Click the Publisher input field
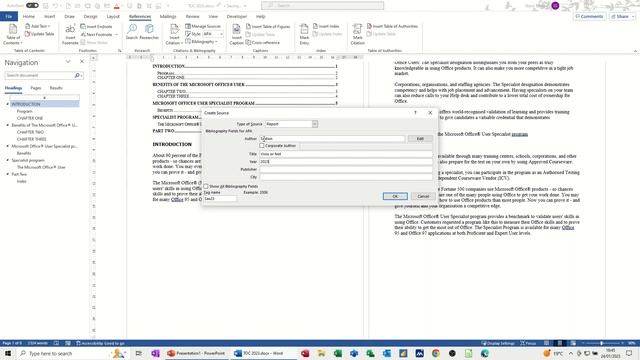Image resolution: width=640 pixels, height=360 pixels. (x=346, y=169)
